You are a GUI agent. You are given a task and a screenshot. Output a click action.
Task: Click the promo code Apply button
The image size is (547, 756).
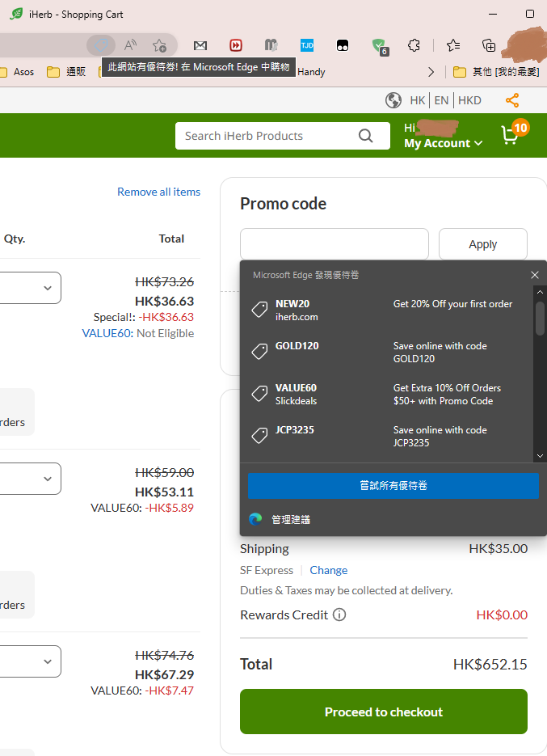[483, 244]
